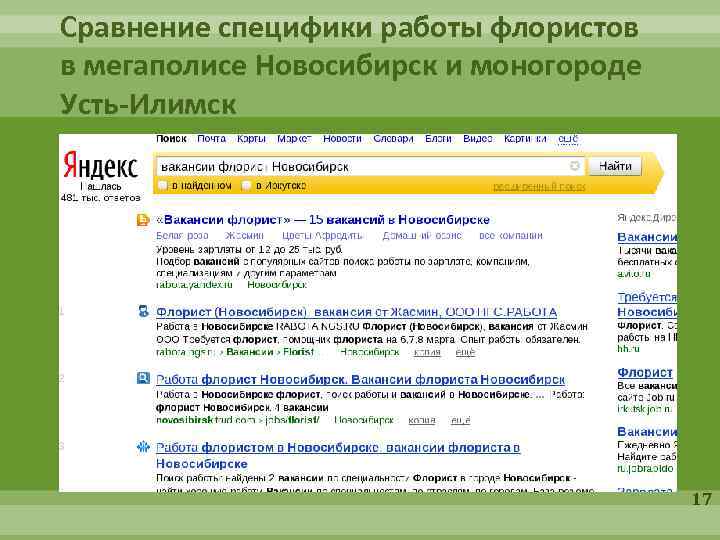This screenshot has width=720, height=540.
Task: Click the favicon beside Флорист (Новосибирск) result
Action: (144, 311)
